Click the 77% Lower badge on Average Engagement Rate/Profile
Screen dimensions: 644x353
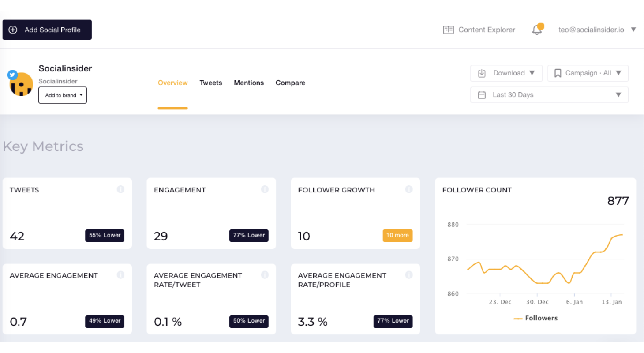point(393,321)
